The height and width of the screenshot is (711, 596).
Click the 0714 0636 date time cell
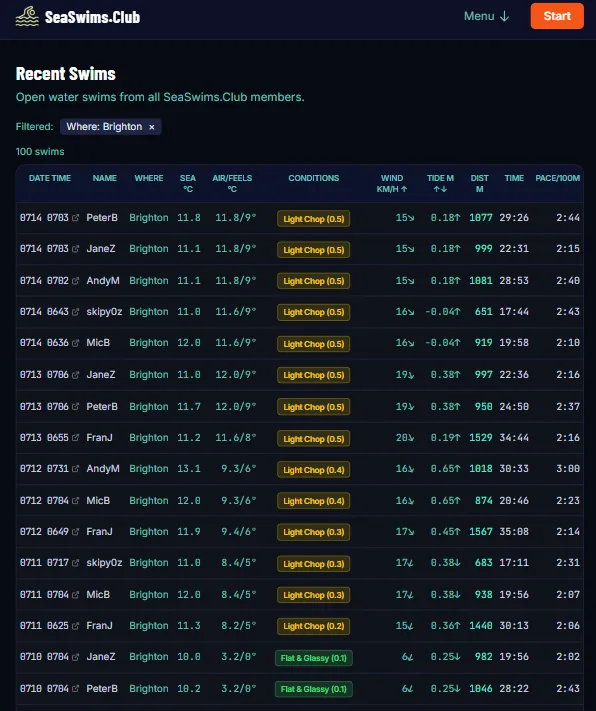coord(44,342)
